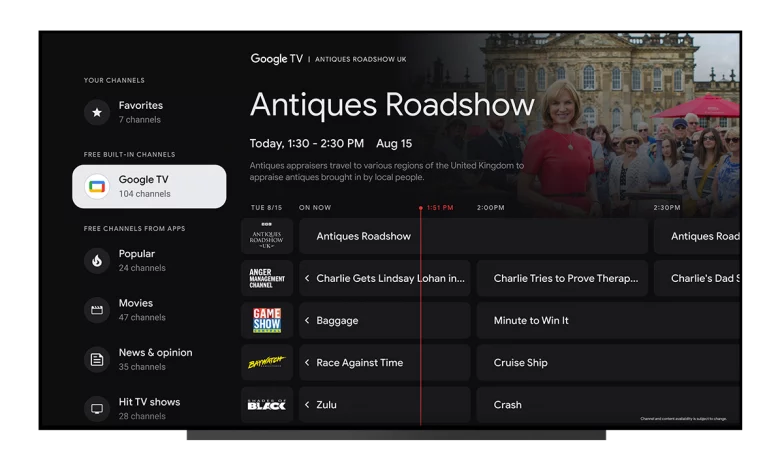Click the back chevron beside Zulu

click(x=307, y=405)
